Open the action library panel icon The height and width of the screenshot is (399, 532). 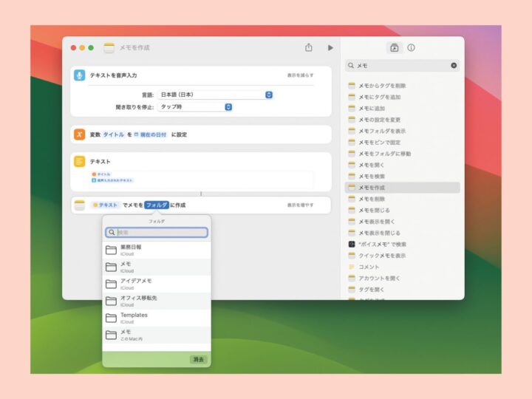pyautogui.click(x=395, y=48)
